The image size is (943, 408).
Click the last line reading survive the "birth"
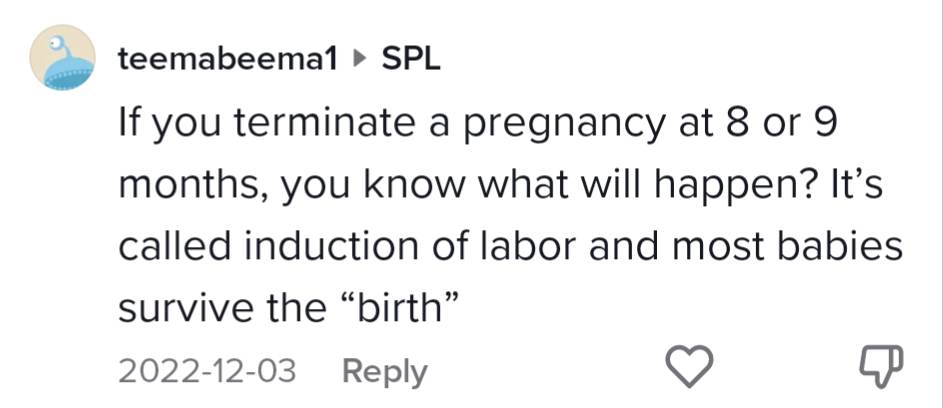pyautogui.click(x=288, y=308)
